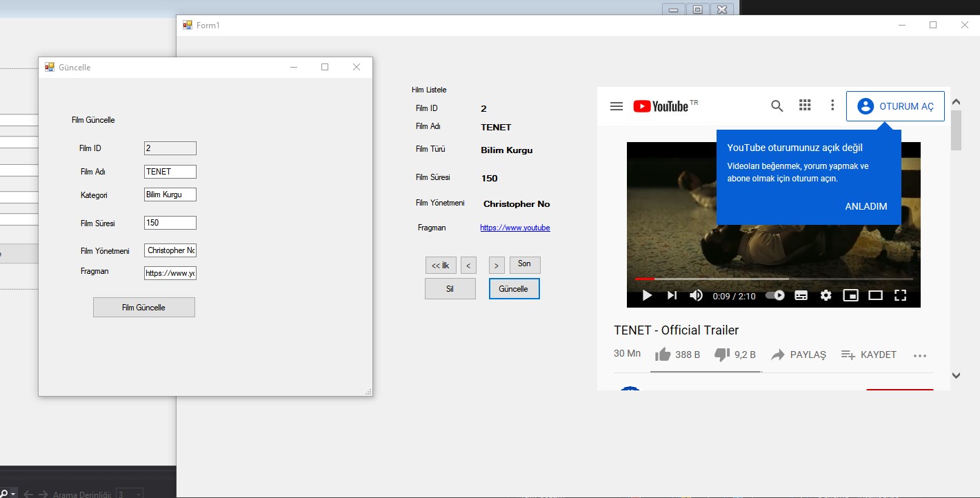Save the video with KAYDET

pos(869,355)
